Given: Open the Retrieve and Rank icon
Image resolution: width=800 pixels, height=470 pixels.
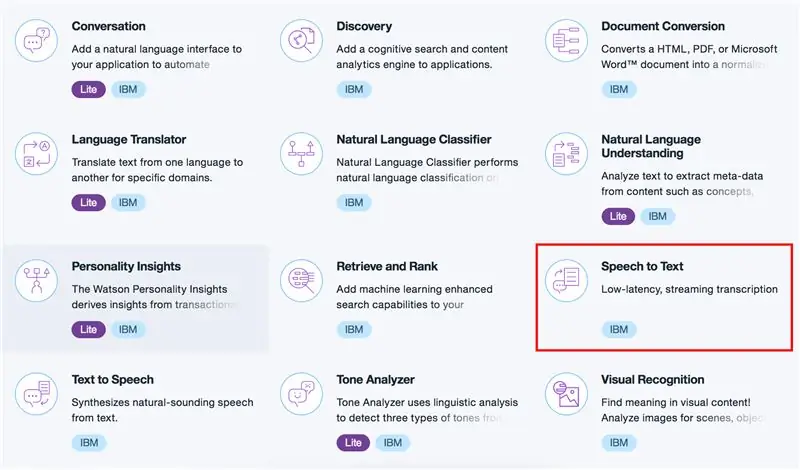Looking at the screenshot, I should point(301,280).
